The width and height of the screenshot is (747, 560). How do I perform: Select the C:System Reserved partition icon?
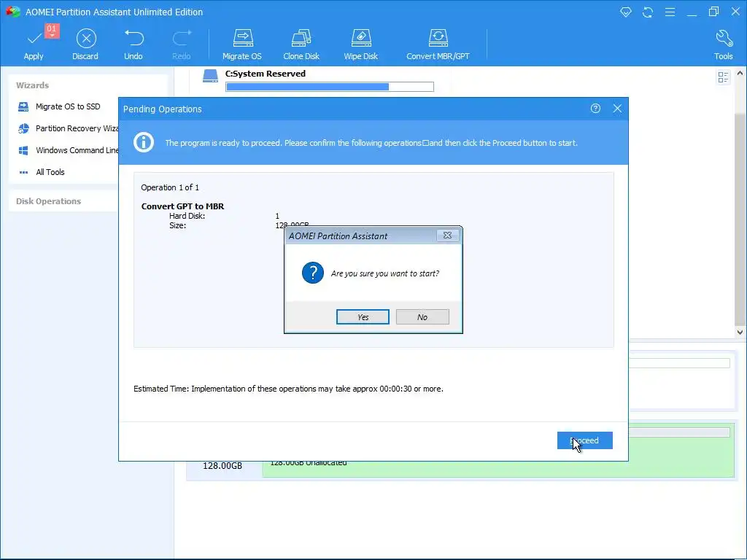point(210,76)
